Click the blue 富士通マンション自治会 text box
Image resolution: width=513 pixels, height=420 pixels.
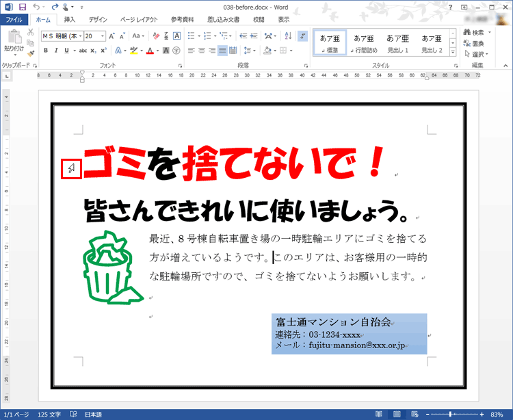tap(349, 334)
